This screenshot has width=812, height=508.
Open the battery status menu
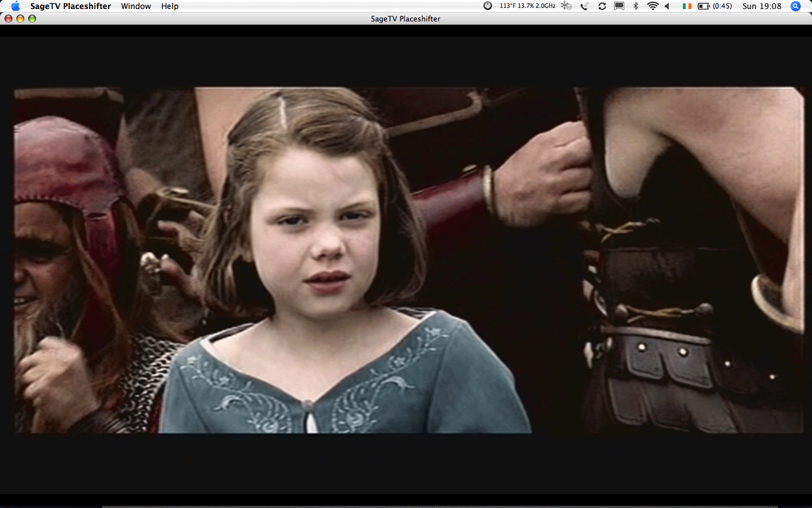click(704, 6)
